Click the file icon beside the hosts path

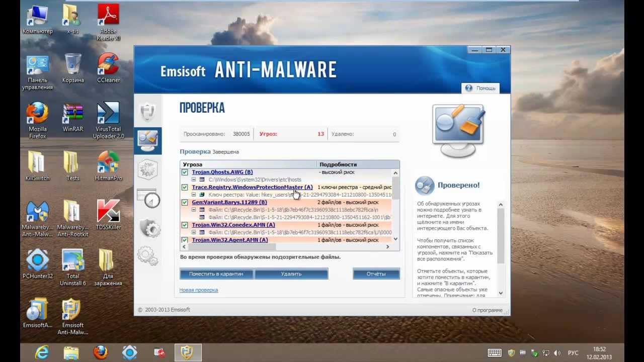pyautogui.click(x=202, y=179)
